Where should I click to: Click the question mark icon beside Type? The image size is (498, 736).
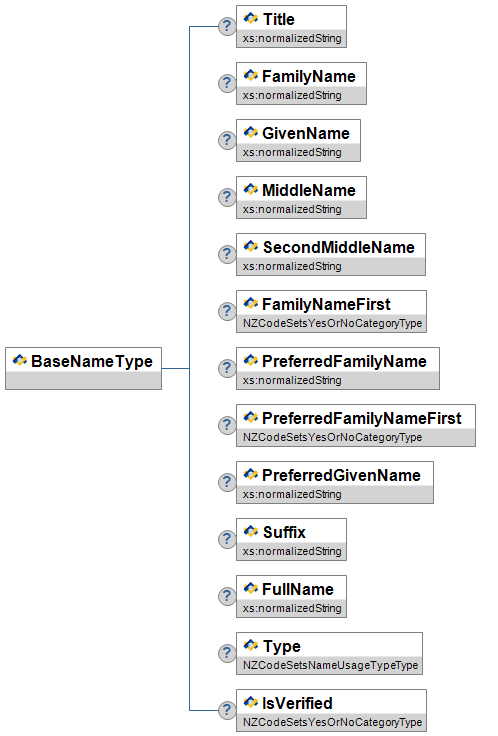[227, 653]
